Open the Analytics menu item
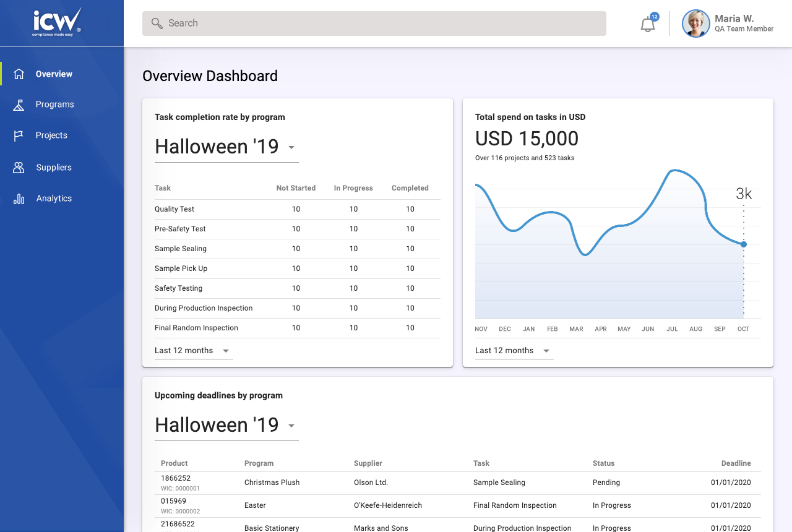 point(54,199)
